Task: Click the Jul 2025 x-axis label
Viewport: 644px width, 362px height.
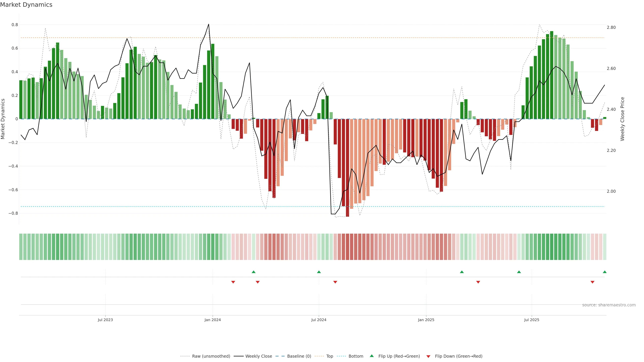Action: 531,320
